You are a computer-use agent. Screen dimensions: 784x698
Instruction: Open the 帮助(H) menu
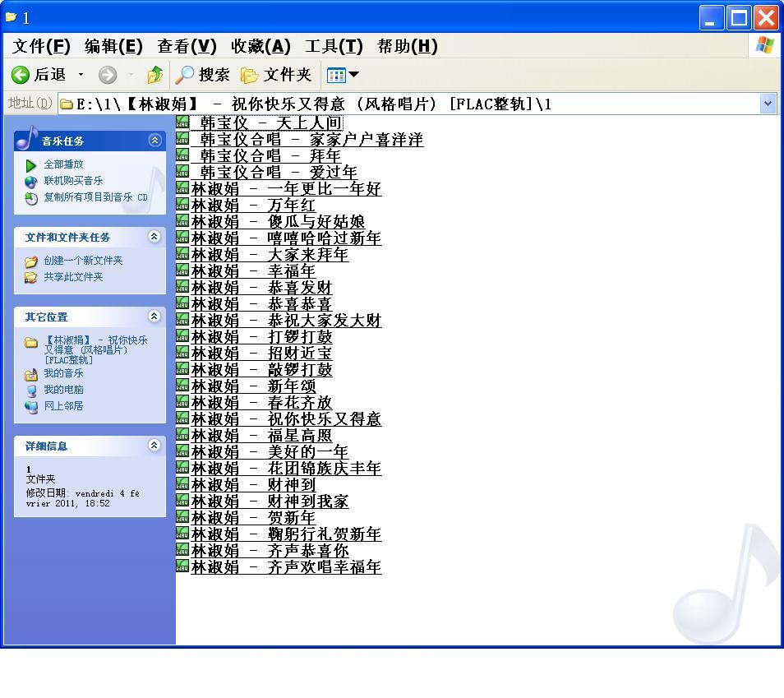coord(408,47)
